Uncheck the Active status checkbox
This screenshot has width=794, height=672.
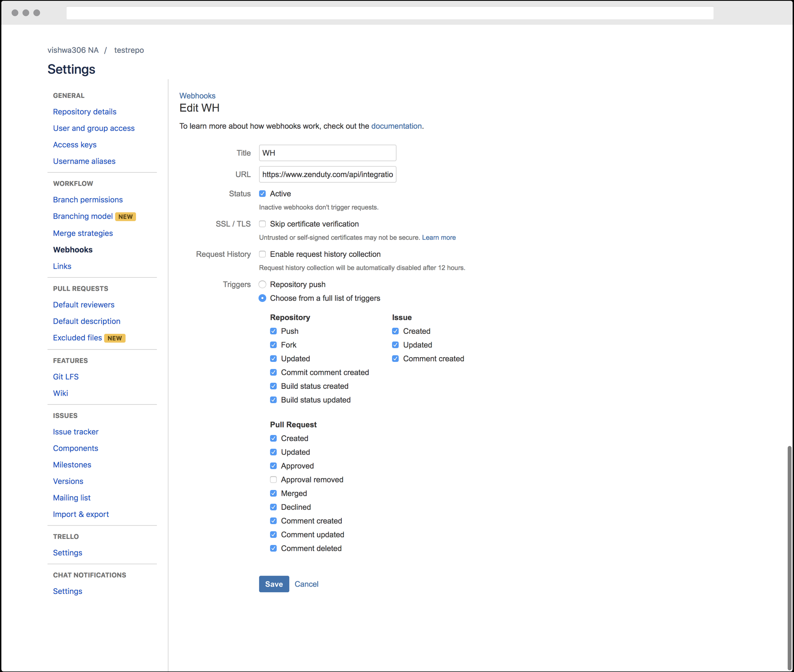pyautogui.click(x=262, y=193)
